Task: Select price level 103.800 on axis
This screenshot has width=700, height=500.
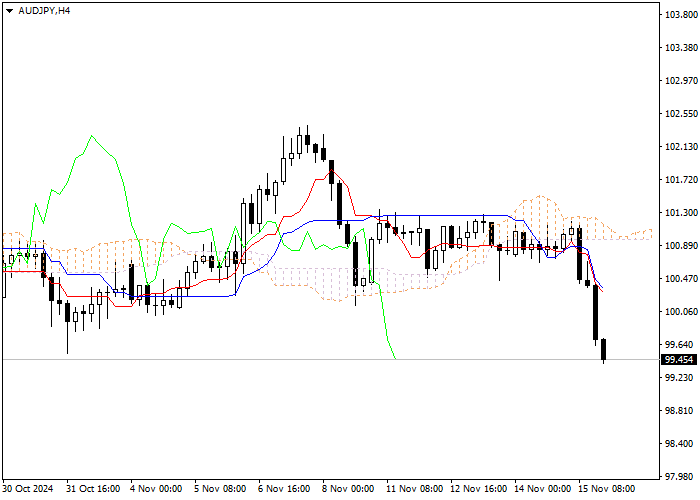Action: coord(681,15)
